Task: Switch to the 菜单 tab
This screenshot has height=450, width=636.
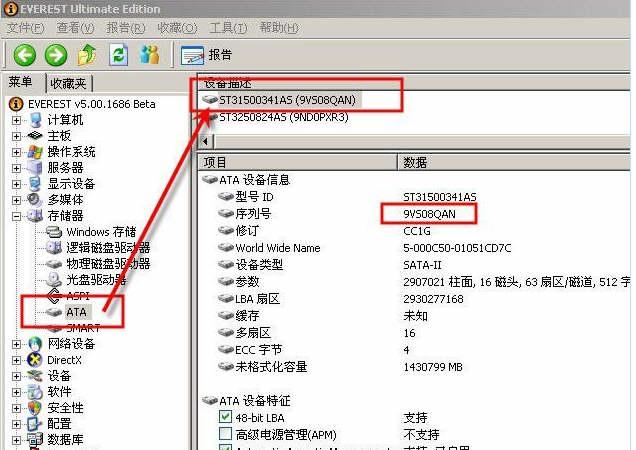Action: (21, 82)
